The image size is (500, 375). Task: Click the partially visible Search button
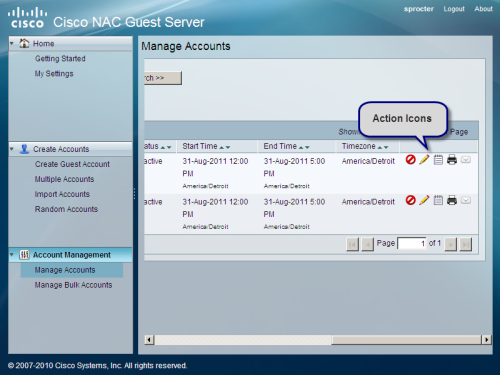coord(163,78)
